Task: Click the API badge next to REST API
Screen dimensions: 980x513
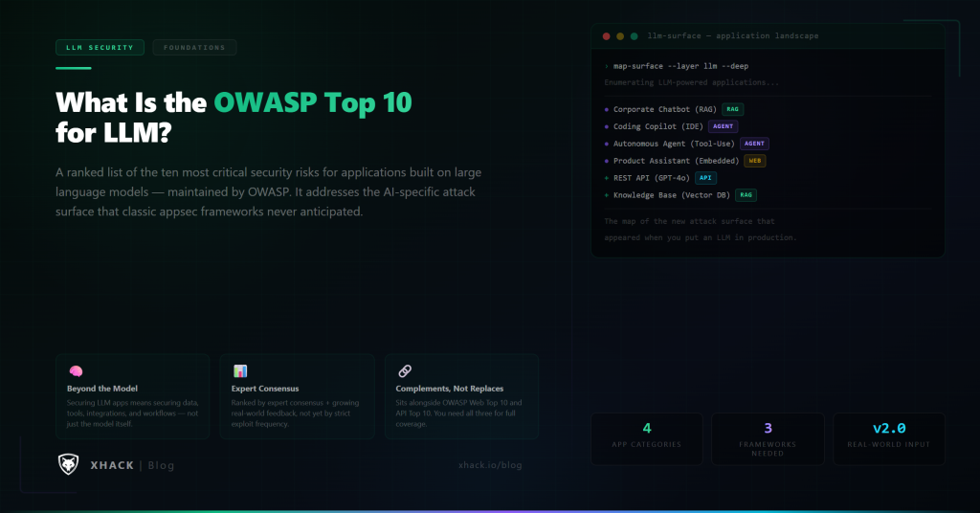Action: pyautogui.click(x=705, y=178)
